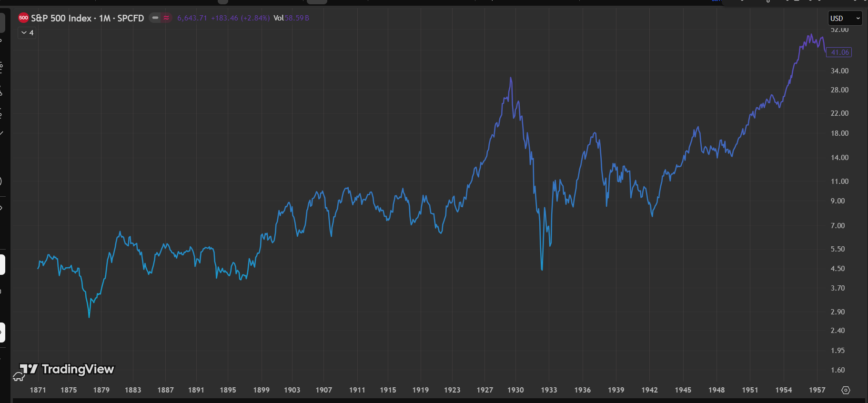The image size is (868, 403).
Task: Click the 2.40 price scale label
Action: [x=838, y=331]
